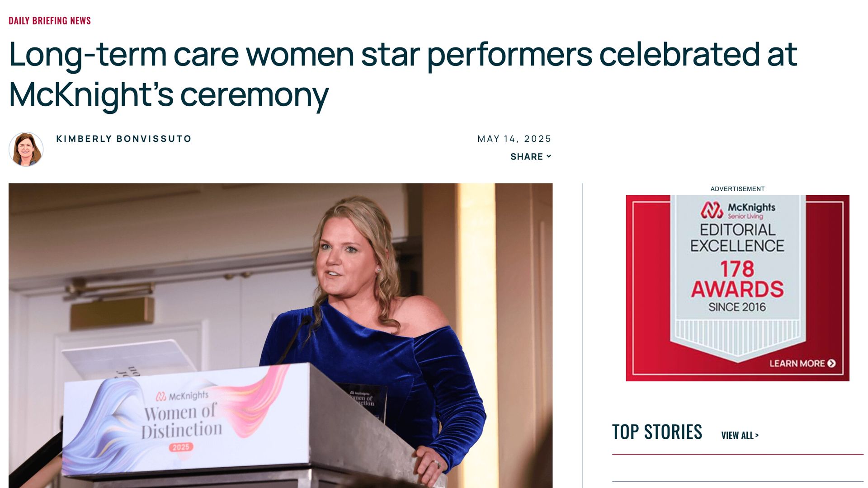
Task: Click Kimberly Bonvissuto's author avatar
Action: click(x=26, y=149)
